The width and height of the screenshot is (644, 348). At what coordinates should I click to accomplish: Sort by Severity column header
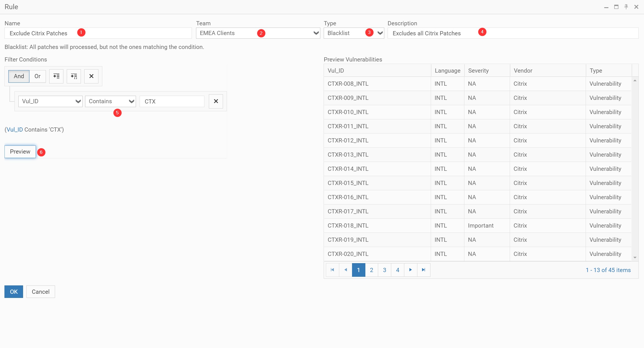point(487,71)
